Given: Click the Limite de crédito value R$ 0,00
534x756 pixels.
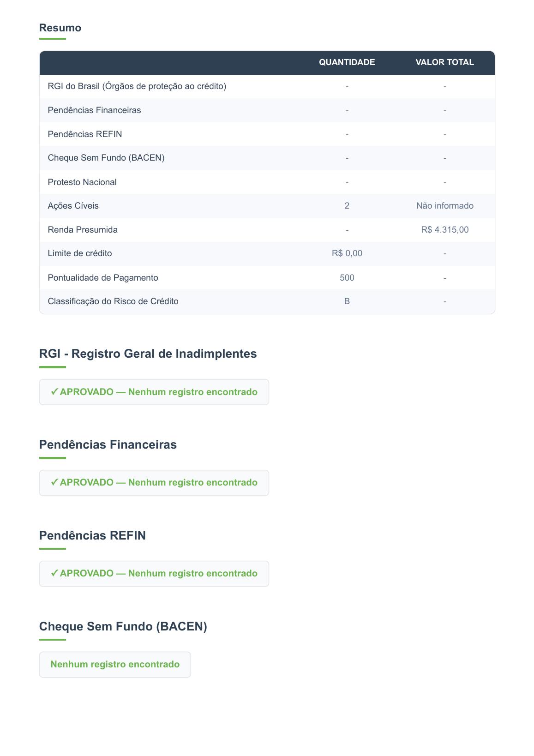Looking at the screenshot, I should point(347,253).
